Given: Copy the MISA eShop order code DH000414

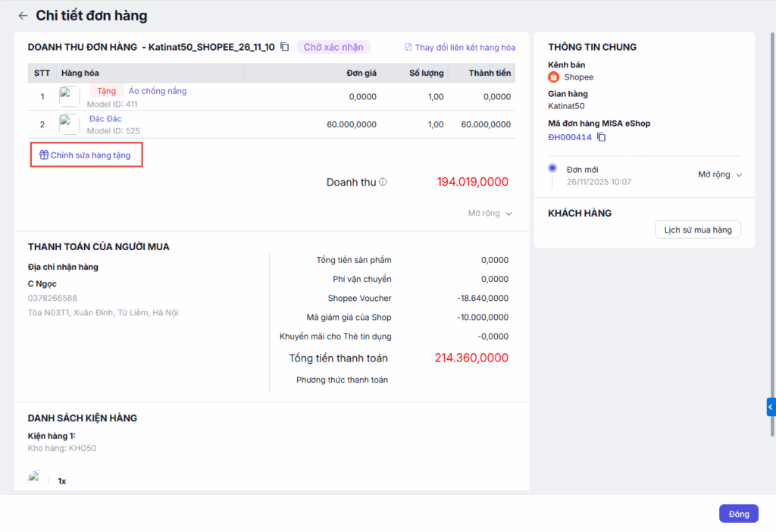Looking at the screenshot, I should (602, 137).
